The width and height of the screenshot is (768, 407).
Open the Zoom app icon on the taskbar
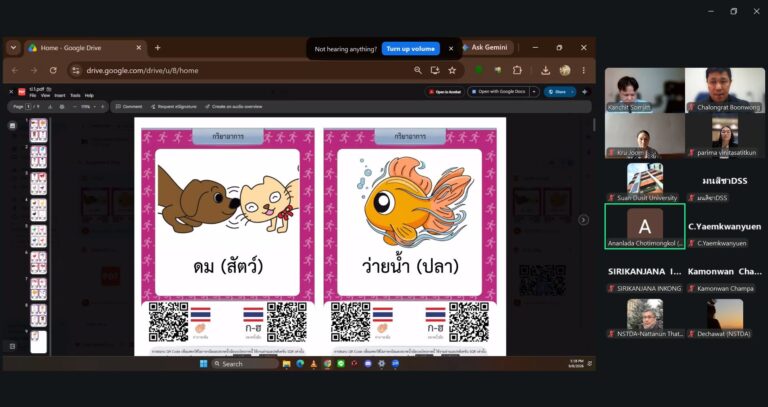(x=395, y=363)
